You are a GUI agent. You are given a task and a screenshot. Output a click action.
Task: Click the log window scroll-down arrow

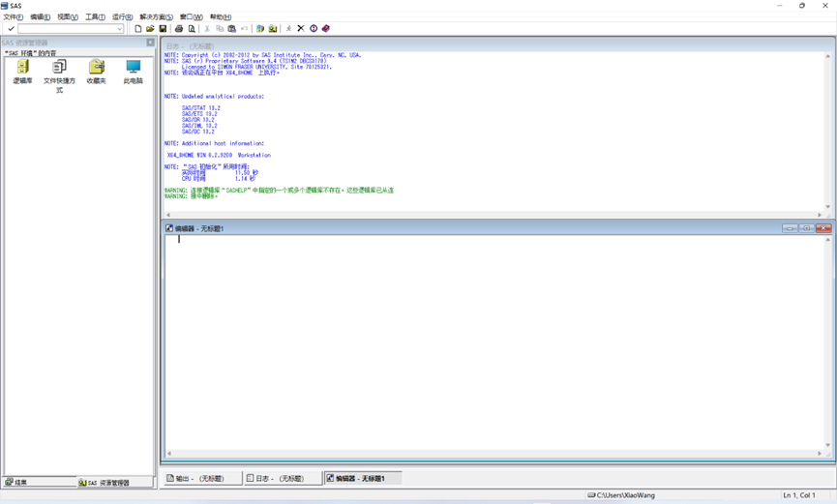(828, 207)
